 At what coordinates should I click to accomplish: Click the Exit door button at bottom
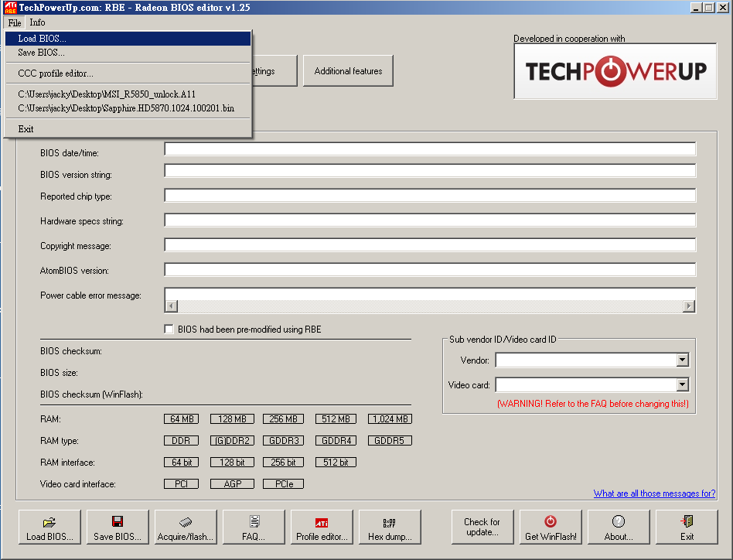[x=687, y=527]
